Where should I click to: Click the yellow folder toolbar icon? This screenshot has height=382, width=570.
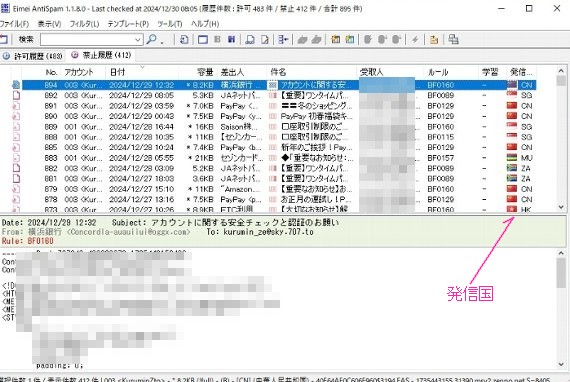(x=434, y=39)
